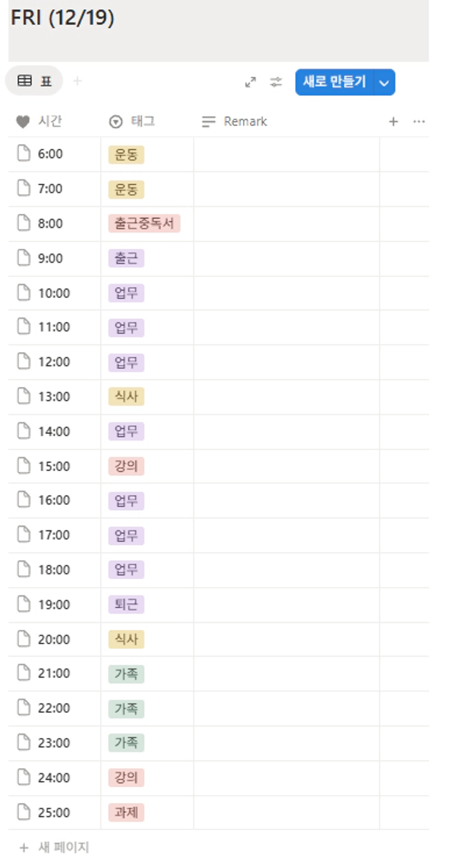Click the green 가족 tag at 21:00
This screenshot has width=452, height=868.
(126, 674)
